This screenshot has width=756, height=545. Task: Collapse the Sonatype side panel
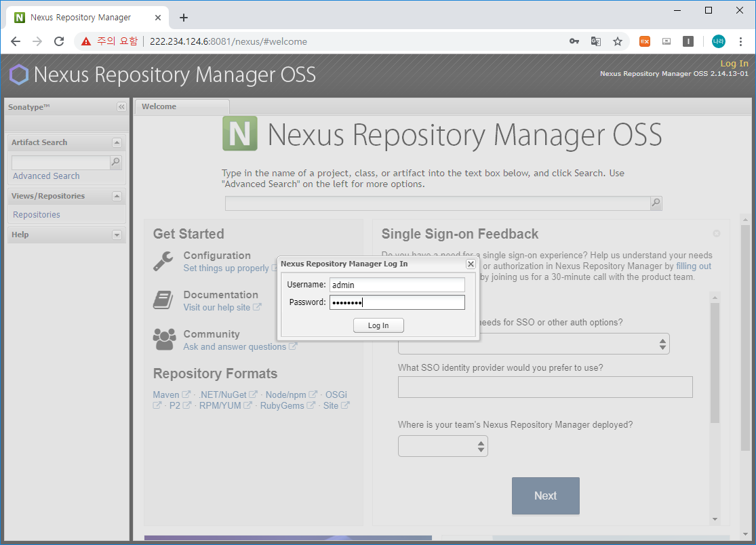point(121,107)
